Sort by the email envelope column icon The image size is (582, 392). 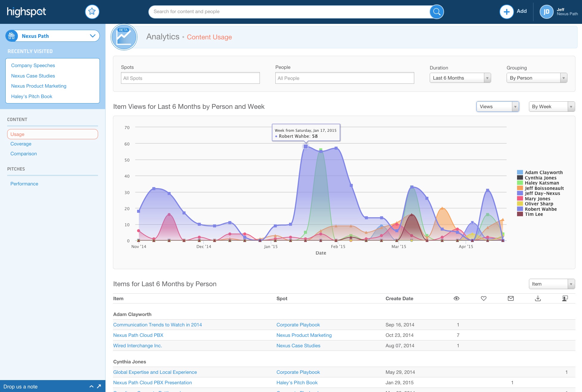(x=510, y=298)
